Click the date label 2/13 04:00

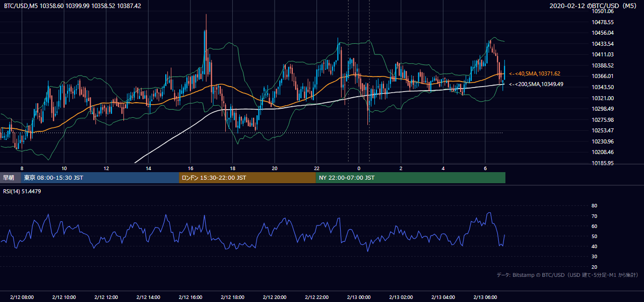pyautogui.click(x=443, y=297)
